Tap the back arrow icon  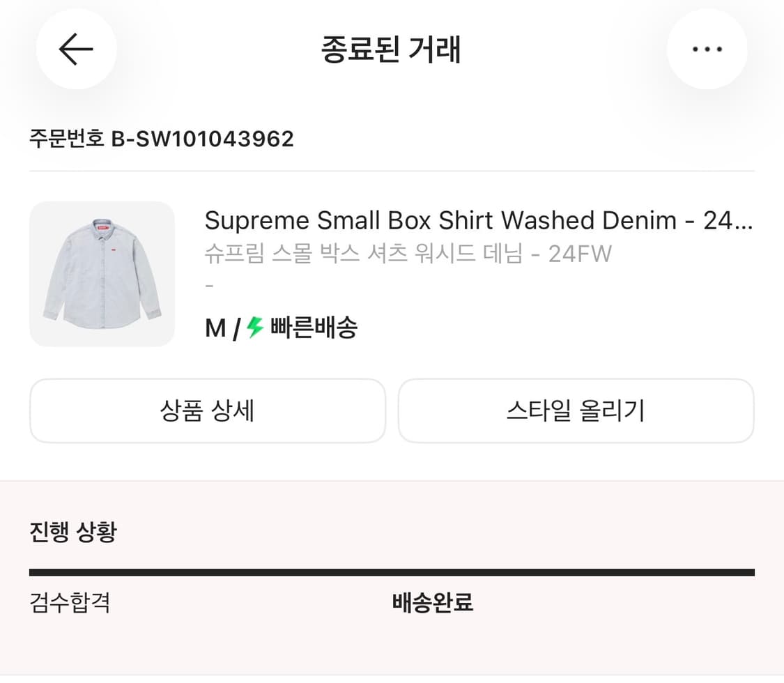[x=77, y=49]
